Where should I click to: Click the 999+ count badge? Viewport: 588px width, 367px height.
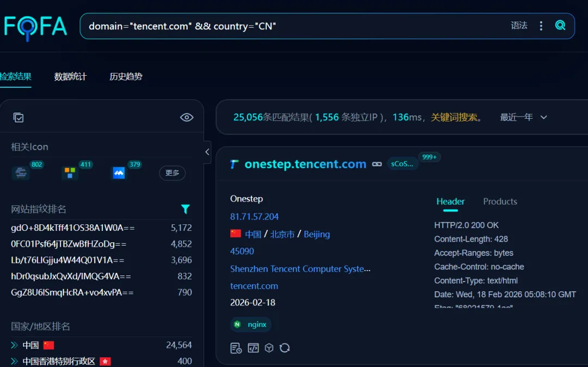[430, 157]
